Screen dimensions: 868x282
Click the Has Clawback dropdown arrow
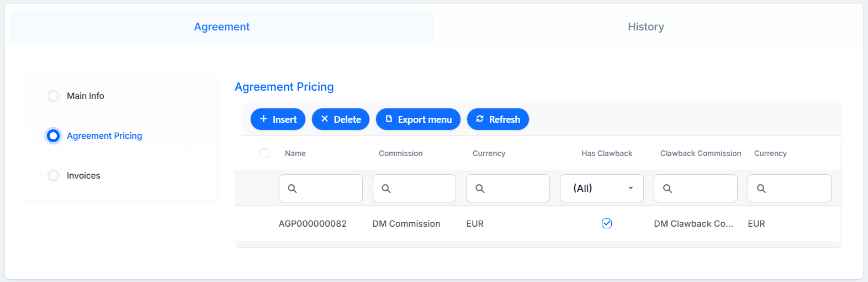(631, 189)
